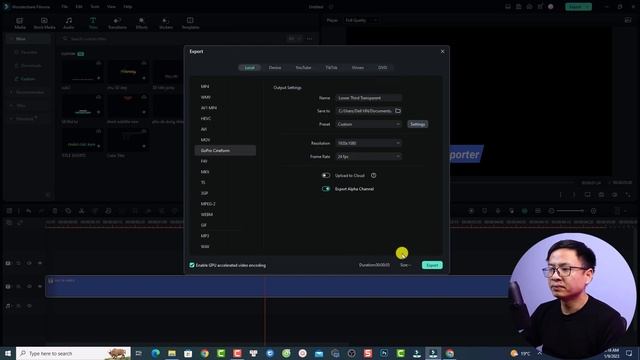Click the delete trash icon in timeline toolbar
This screenshot has width=640, height=360.
point(55,211)
